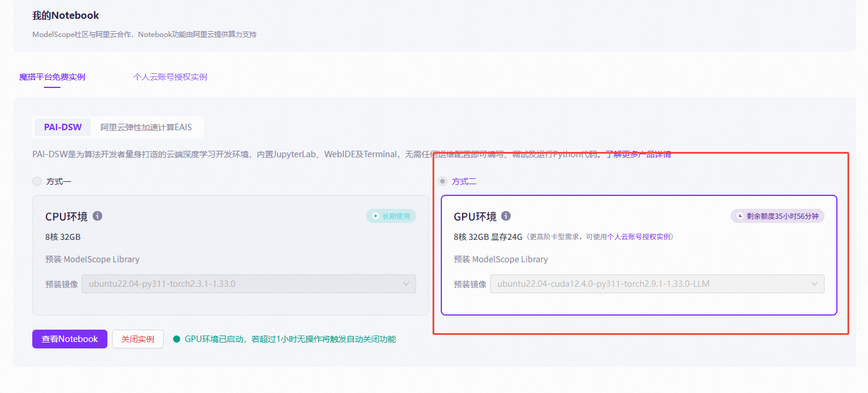This screenshot has height=393, width=868.
Task: Click 预装 ModelScope Library text in GPU card
Action: [x=501, y=259]
